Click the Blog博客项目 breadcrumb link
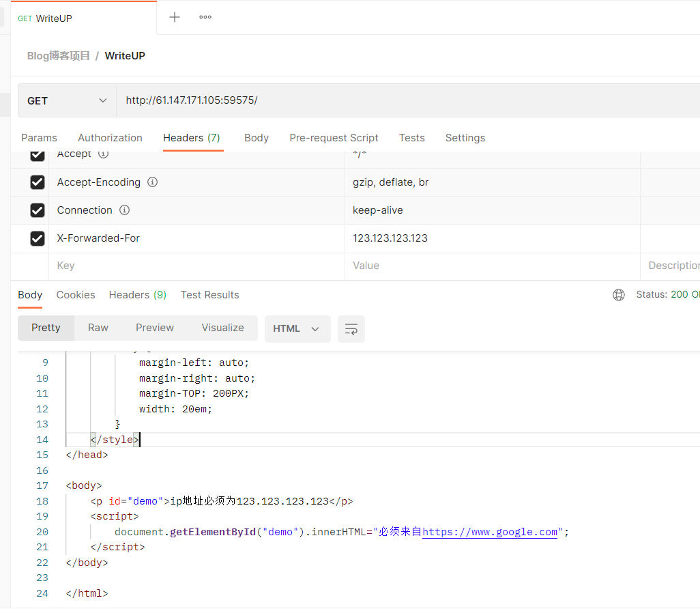Viewport: 700px width, 609px height. pyautogui.click(x=59, y=56)
